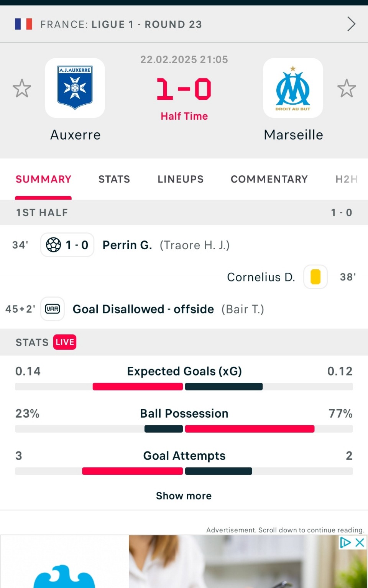Tap the France flag icon
The height and width of the screenshot is (588, 368).
click(x=23, y=24)
